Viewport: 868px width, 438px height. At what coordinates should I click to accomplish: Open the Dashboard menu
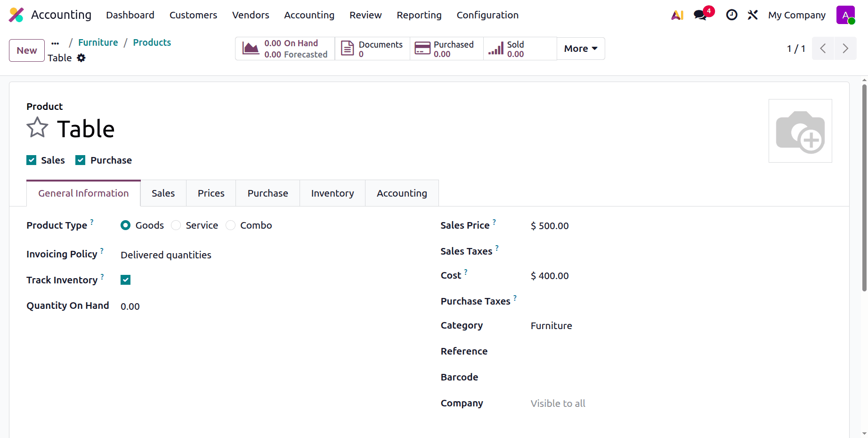130,15
